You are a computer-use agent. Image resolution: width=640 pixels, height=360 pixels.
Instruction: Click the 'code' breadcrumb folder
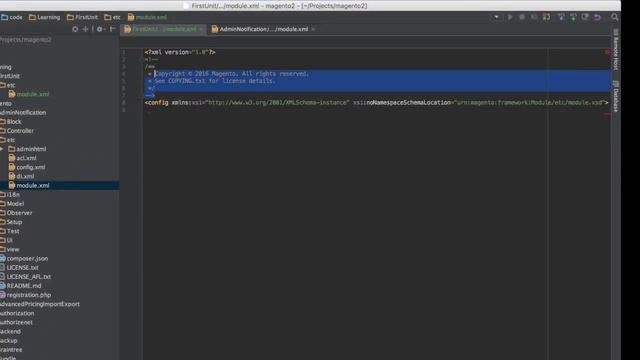tap(12, 17)
